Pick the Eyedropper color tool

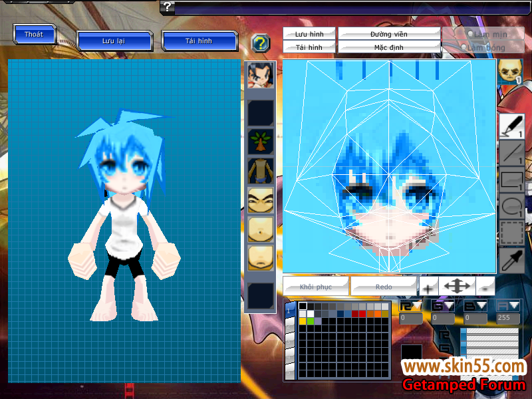pos(511,260)
